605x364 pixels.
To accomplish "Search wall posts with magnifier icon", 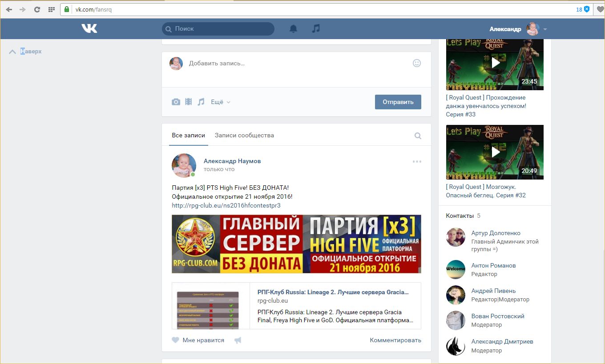I will pos(418,136).
